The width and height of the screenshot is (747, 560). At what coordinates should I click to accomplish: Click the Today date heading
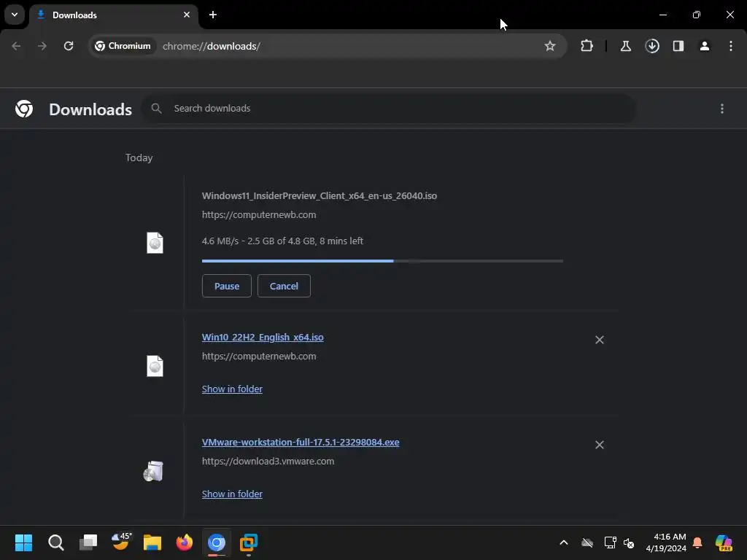pyautogui.click(x=139, y=157)
